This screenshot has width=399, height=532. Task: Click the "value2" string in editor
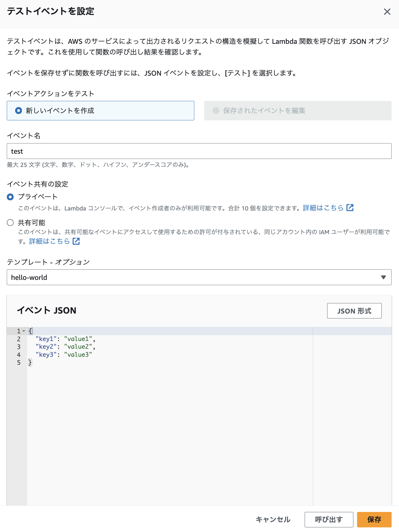(78, 347)
